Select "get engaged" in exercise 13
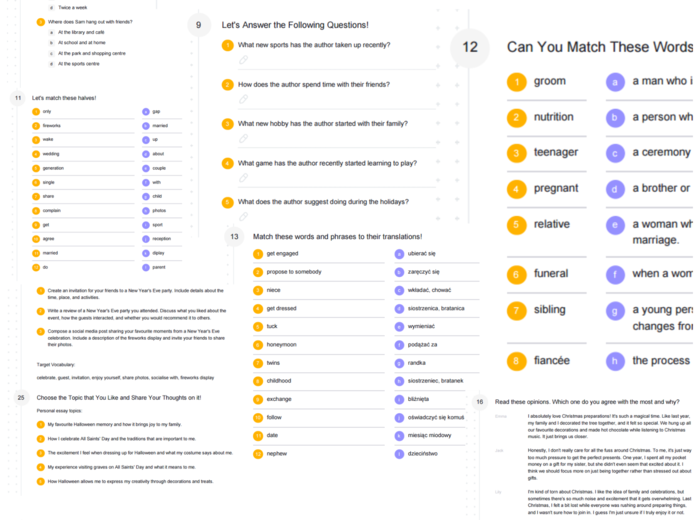The image size is (700, 520). (x=282, y=254)
